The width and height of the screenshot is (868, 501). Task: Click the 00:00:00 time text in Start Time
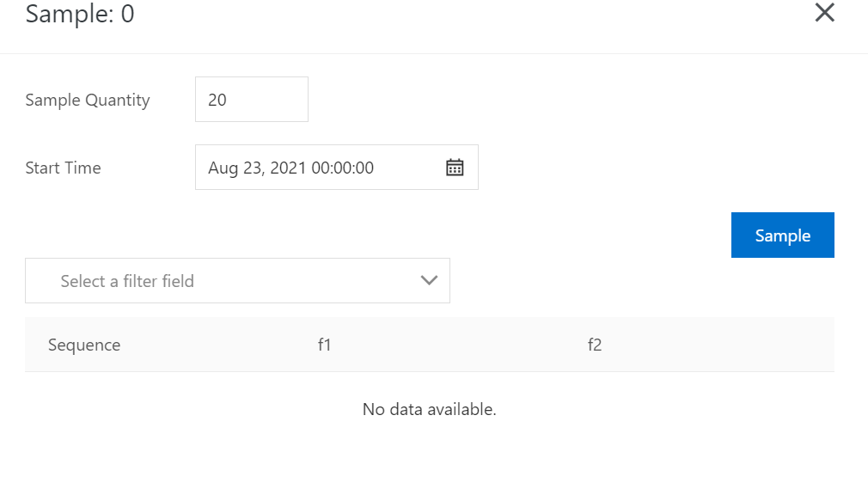(342, 168)
